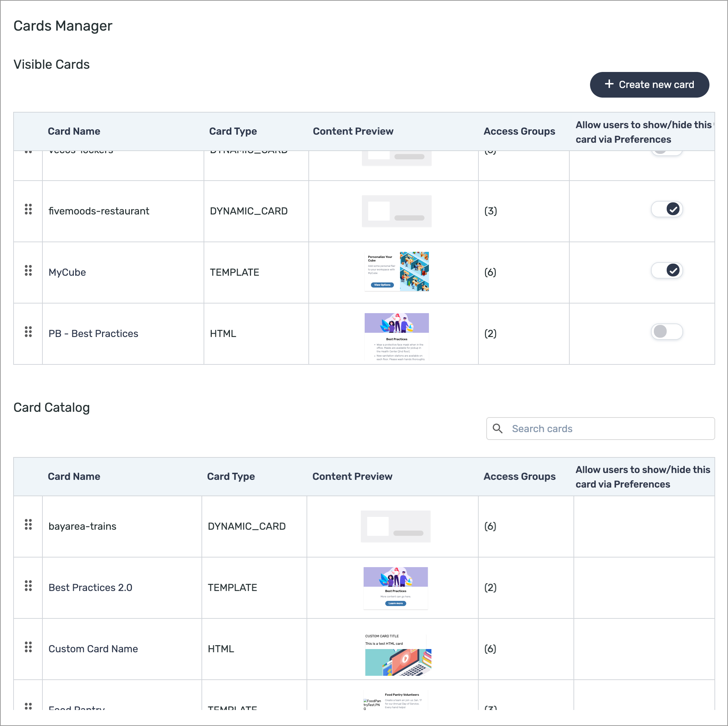Disable the fivemoods-restaurant preferences toggle

667,209
